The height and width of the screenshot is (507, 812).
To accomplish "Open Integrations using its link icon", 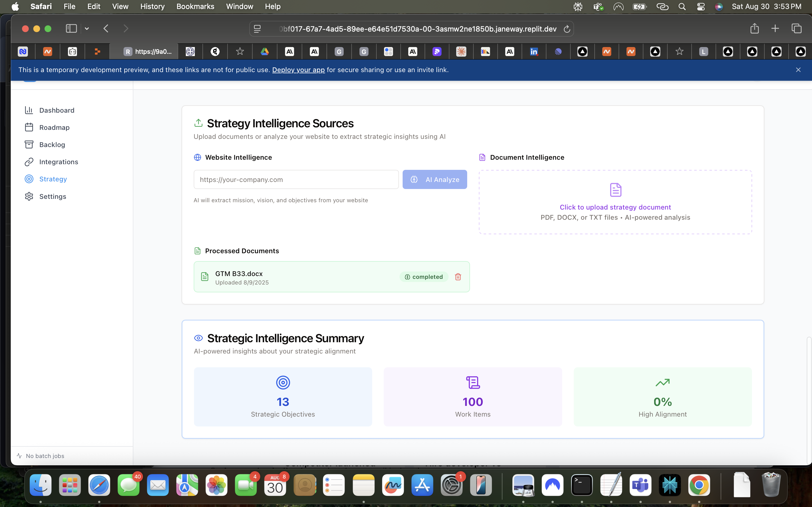I will tap(29, 162).
